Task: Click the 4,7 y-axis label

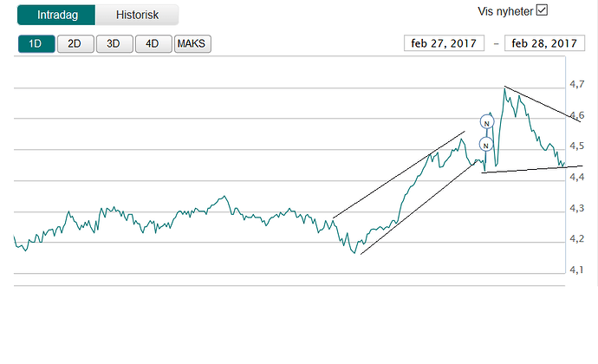Action: [576, 85]
